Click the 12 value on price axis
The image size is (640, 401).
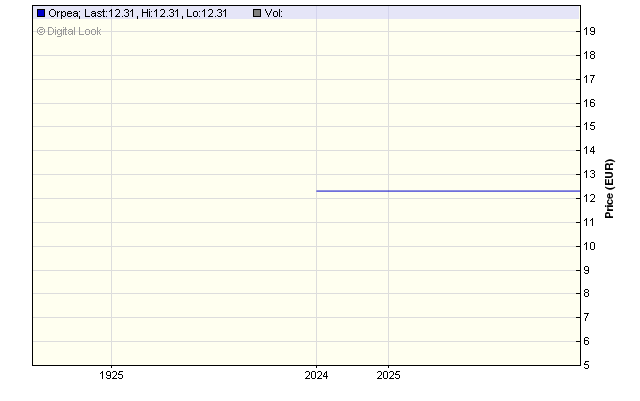click(589, 198)
